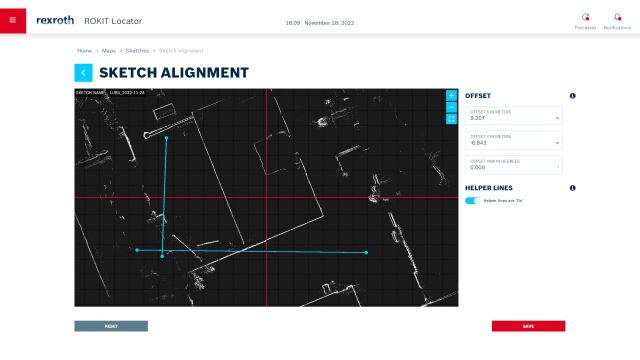Viewport: 640px width, 360px height.
Task: Zoom in the map with plus icon
Action: [451, 96]
